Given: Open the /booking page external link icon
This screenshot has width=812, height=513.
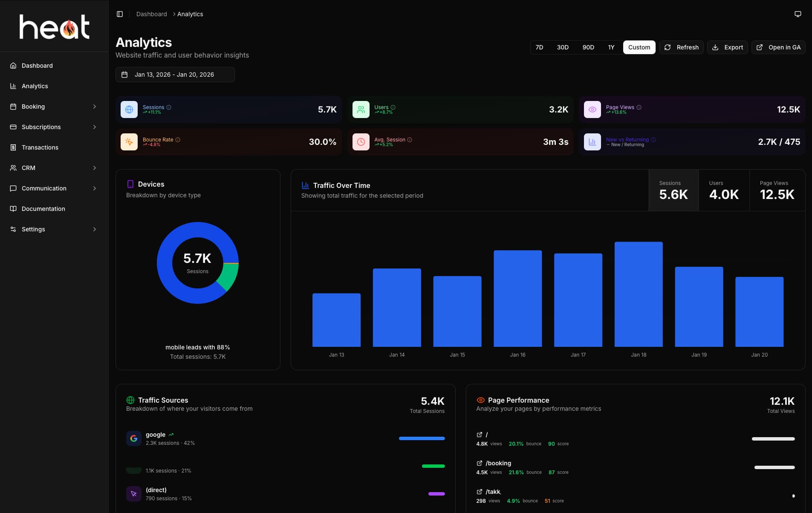Looking at the screenshot, I should tap(480, 463).
